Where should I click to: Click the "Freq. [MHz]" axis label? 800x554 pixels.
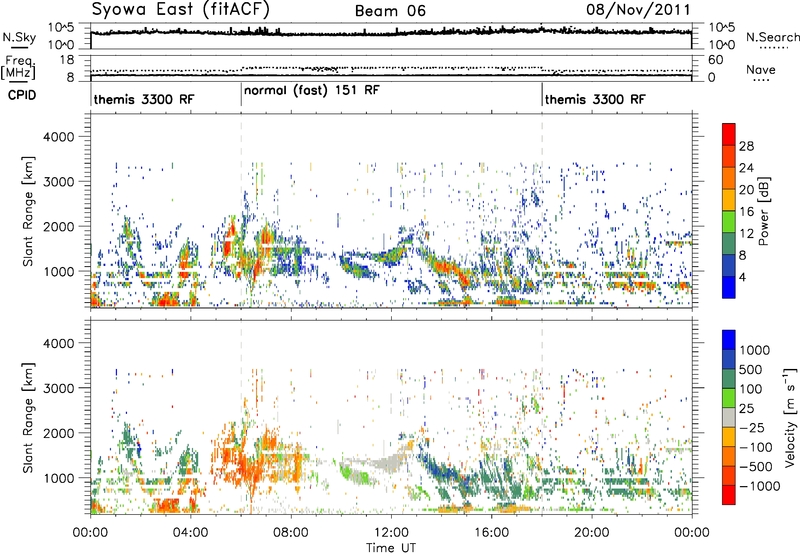tap(19, 67)
